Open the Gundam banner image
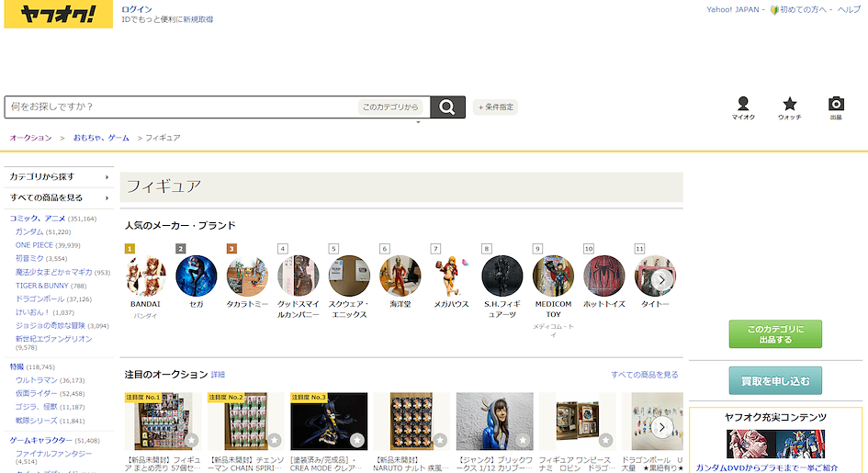The image size is (868, 473). [775, 445]
